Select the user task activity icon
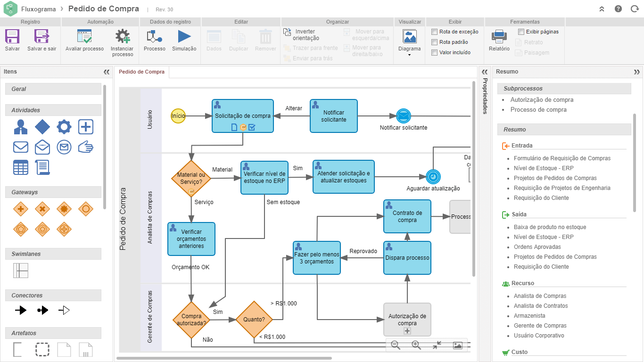Image resolution: width=644 pixels, height=362 pixels. [20, 127]
